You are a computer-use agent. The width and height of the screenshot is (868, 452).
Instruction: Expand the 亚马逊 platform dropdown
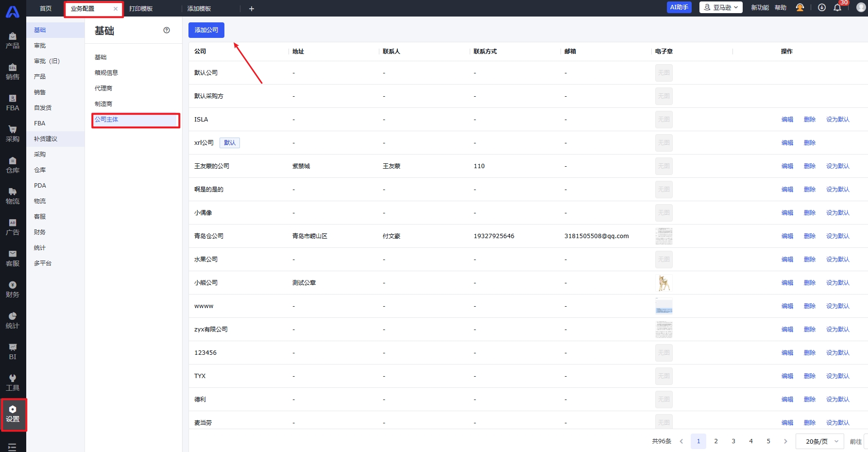pyautogui.click(x=721, y=8)
